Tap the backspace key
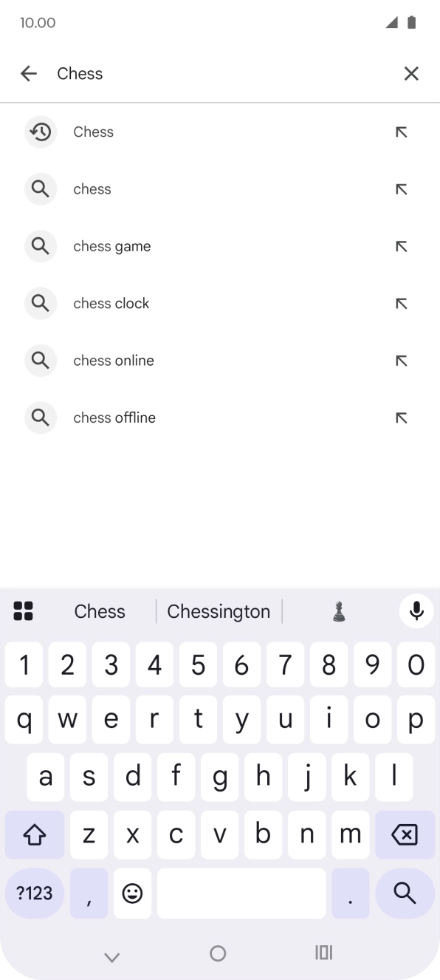This screenshot has height=980, width=440. point(405,834)
